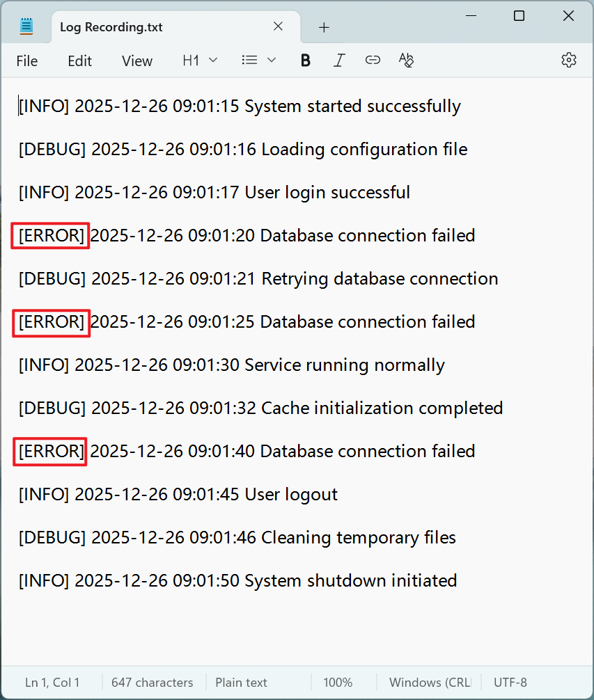Click the Windows (CRLF) line ending indicator

point(429,683)
